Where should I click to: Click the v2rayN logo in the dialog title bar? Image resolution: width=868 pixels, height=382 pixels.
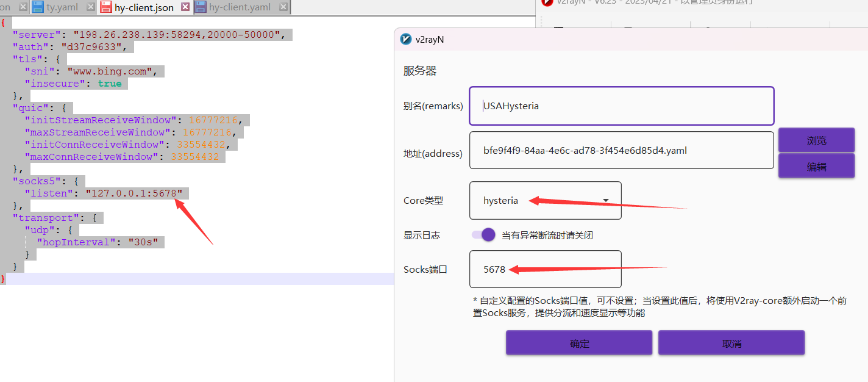405,40
